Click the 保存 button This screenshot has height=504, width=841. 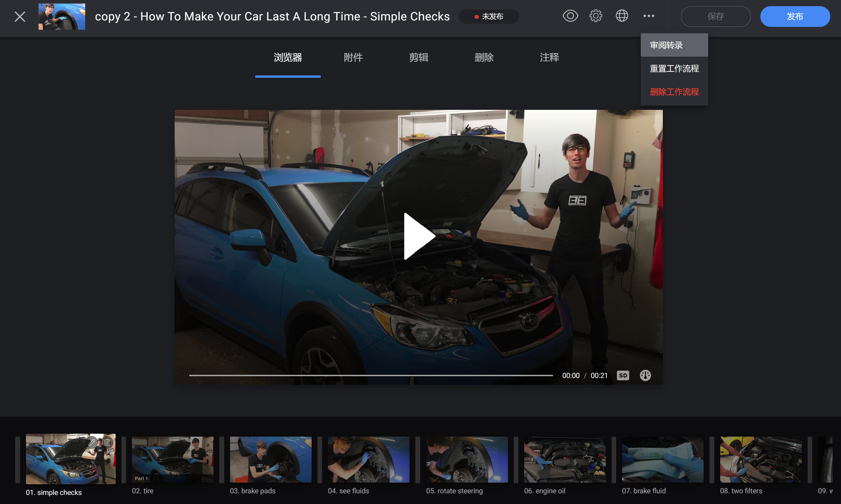click(x=716, y=16)
